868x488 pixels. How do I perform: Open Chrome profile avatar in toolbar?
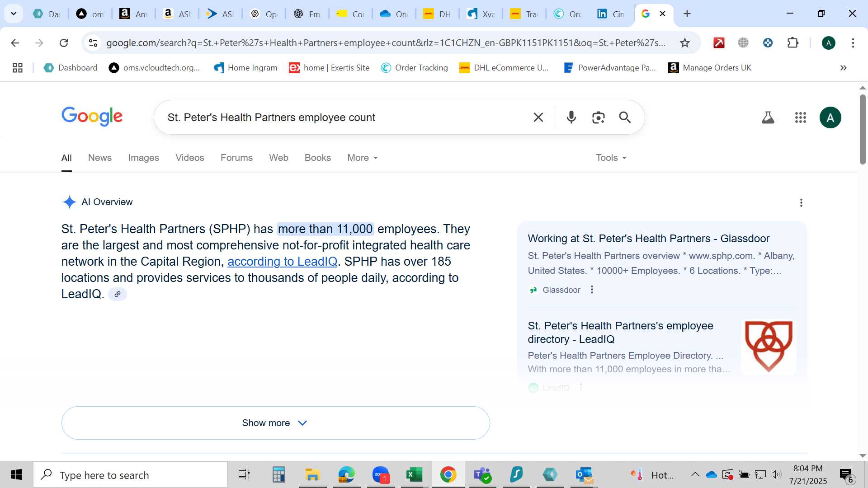pyautogui.click(x=828, y=43)
